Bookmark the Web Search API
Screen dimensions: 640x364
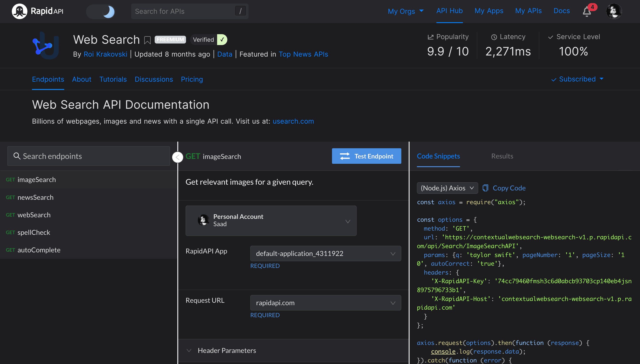pos(147,40)
